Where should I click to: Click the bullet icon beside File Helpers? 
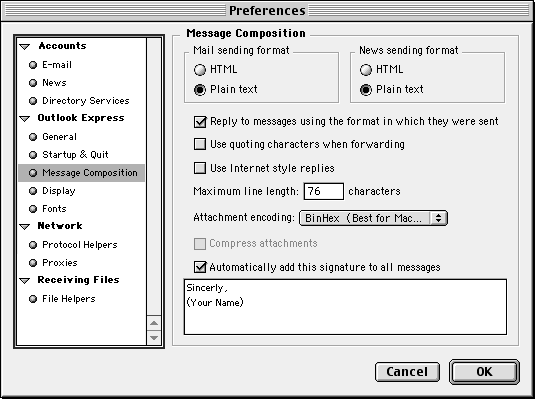coord(33,299)
